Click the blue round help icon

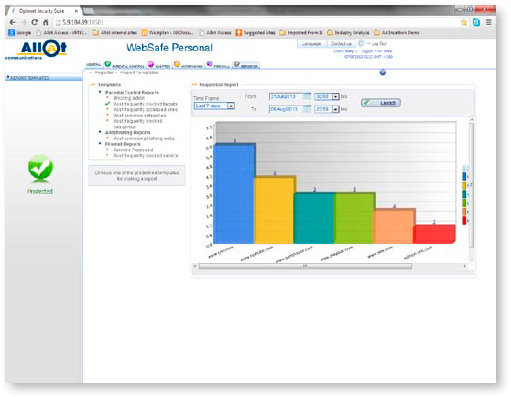[383, 72]
